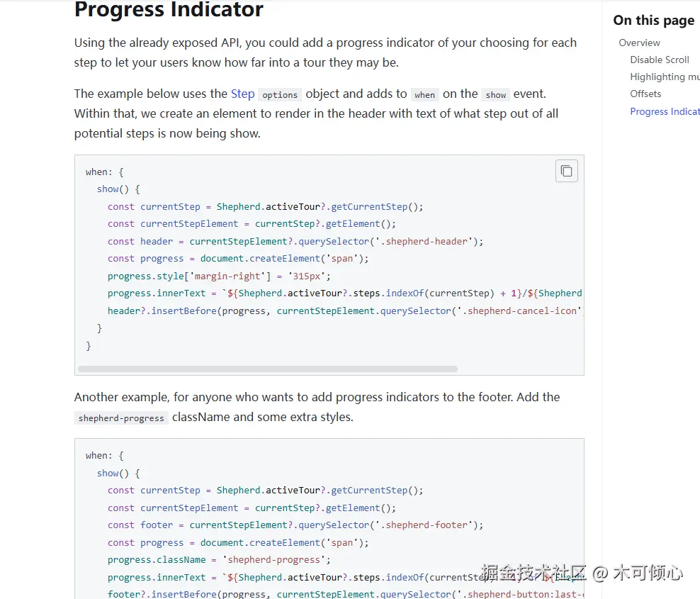Select Progress Indicator in the sidebar outline
Viewport: 700px width, 599px height.
click(664, 111)
